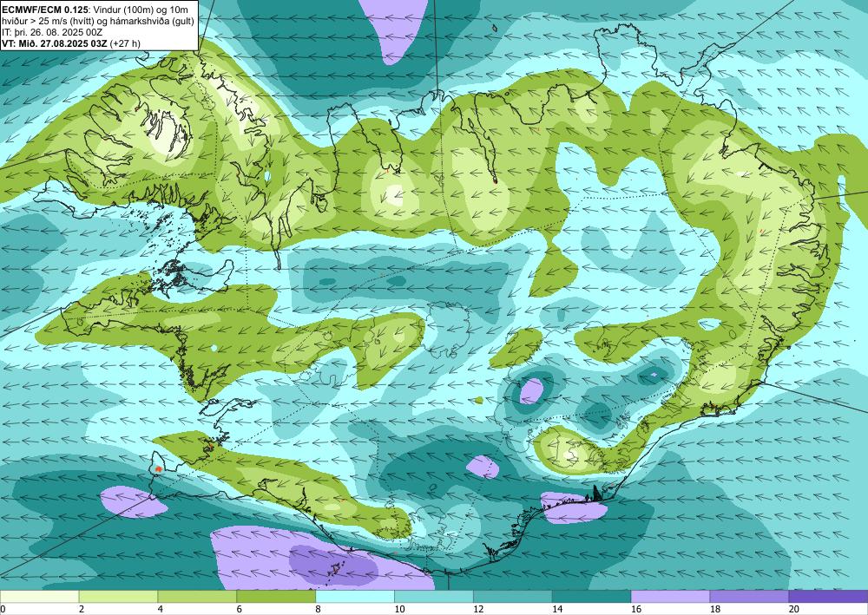Image resolution: width=868 pixels, height=615 pixels.
Task: Click the "IT: þri. 26. 08. 2025 00Z" line
Action: coord(53,32)
